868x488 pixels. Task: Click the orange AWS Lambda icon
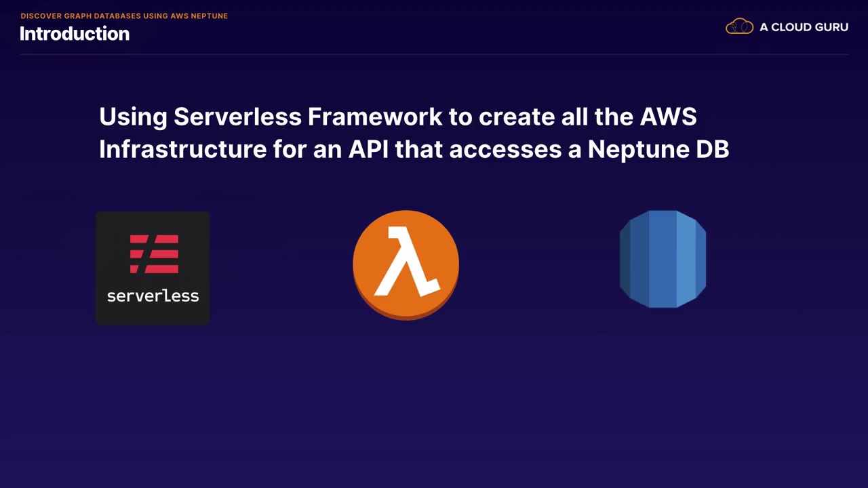point(406,265)
